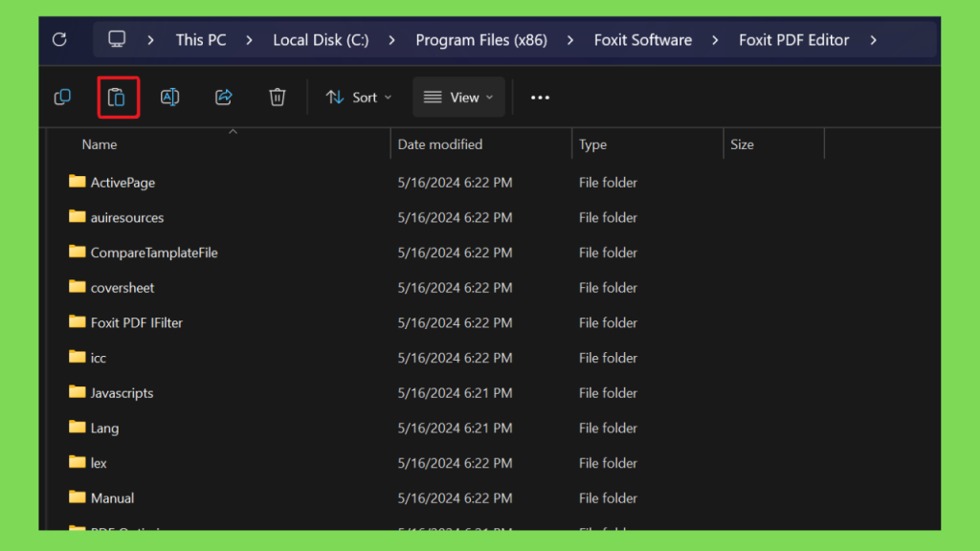Image resolution: width=980 pixels, height=551 pixels.
Task: Open the Sort dropdown
Action: point(359,98)
